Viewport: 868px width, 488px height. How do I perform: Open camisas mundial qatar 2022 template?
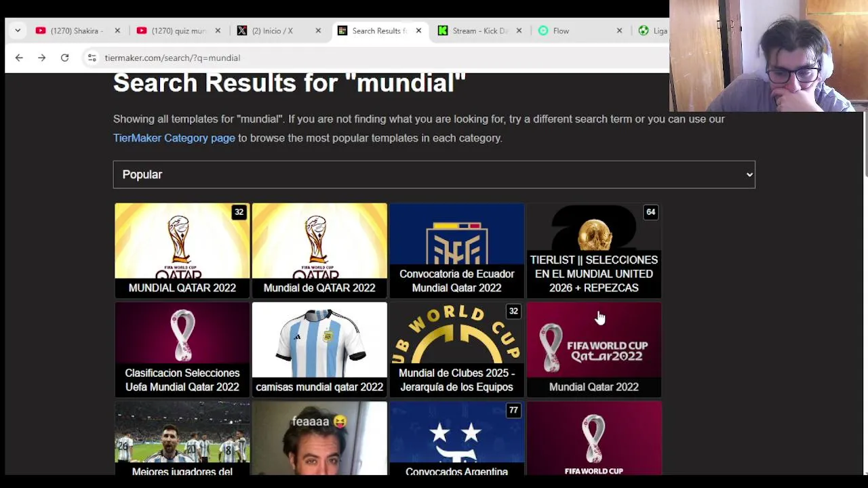[319, 349]
